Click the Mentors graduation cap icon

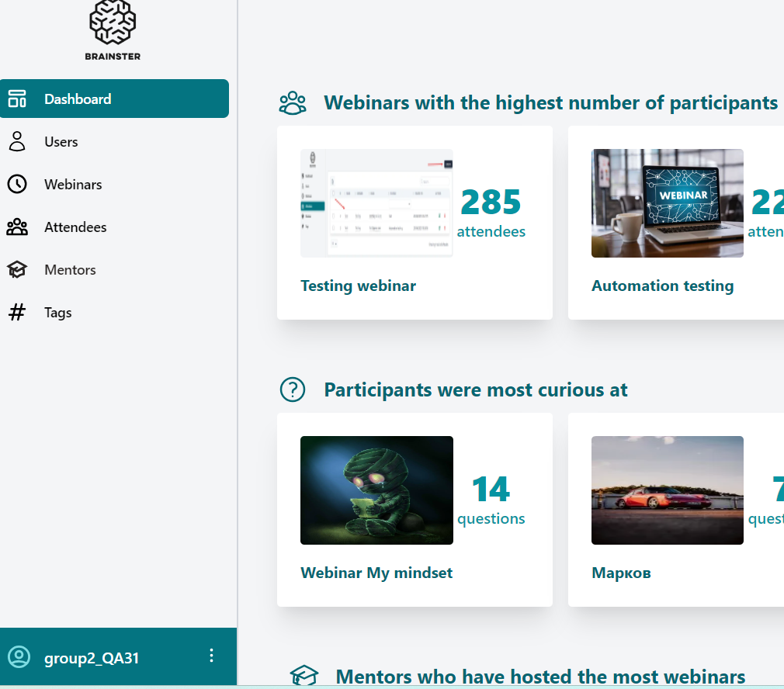[x=17, y=270]
